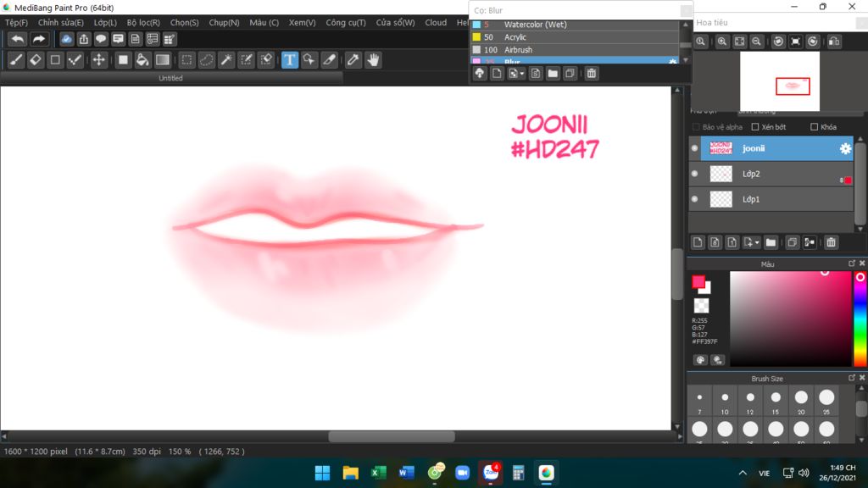Select the Acrylic brush
Viewport: 868px width, 488px height.
(575, 37)
